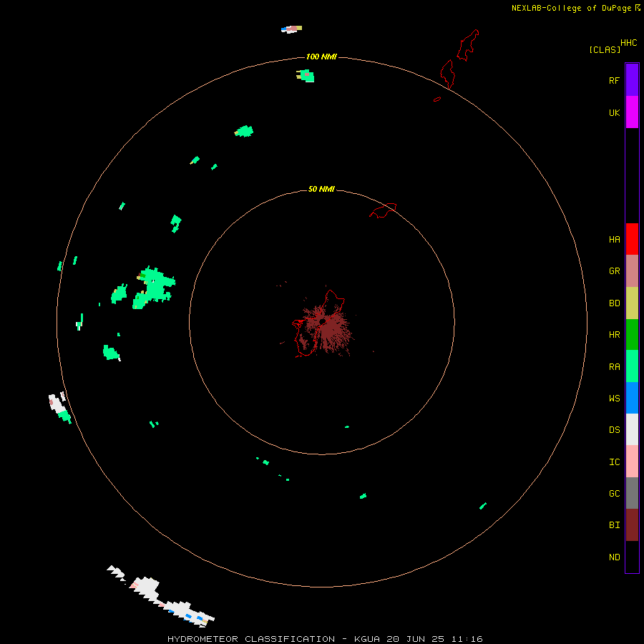
Task: Click the RF purple legend swatch
Action: tap(632, 80)
